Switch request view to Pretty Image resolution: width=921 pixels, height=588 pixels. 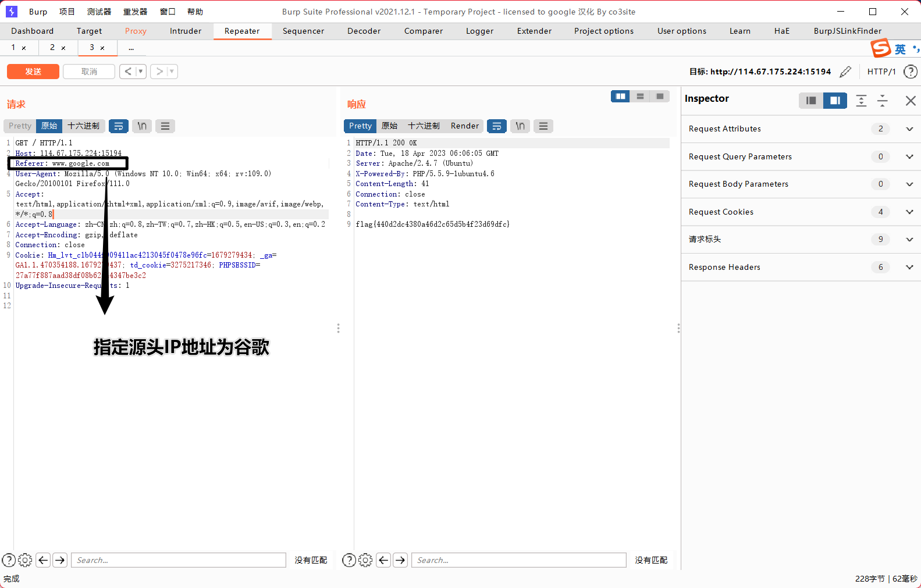click(x=20, y=126)
